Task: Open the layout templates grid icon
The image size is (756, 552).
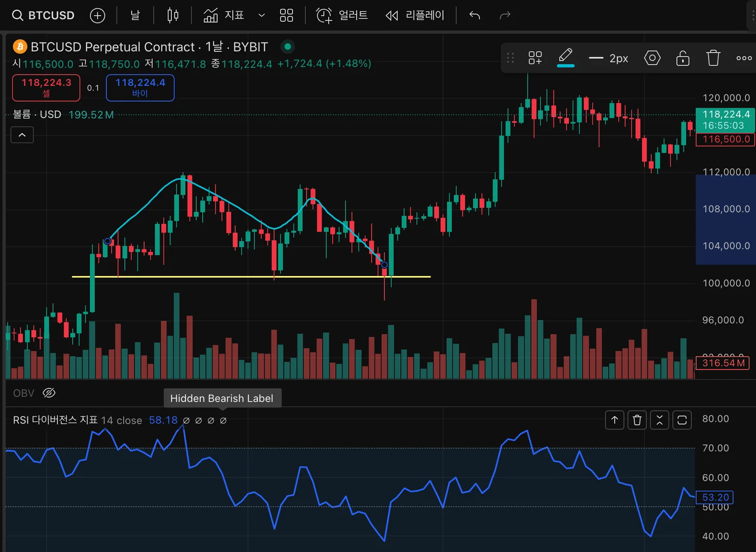Action: [286, 15]
